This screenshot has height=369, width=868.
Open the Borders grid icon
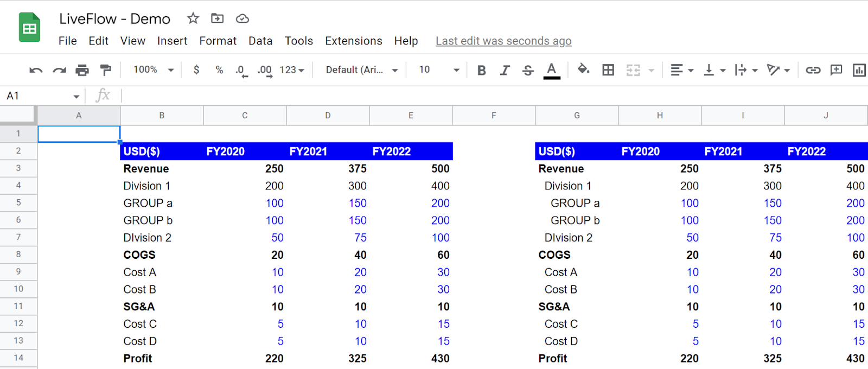click(x=608, y=70)
